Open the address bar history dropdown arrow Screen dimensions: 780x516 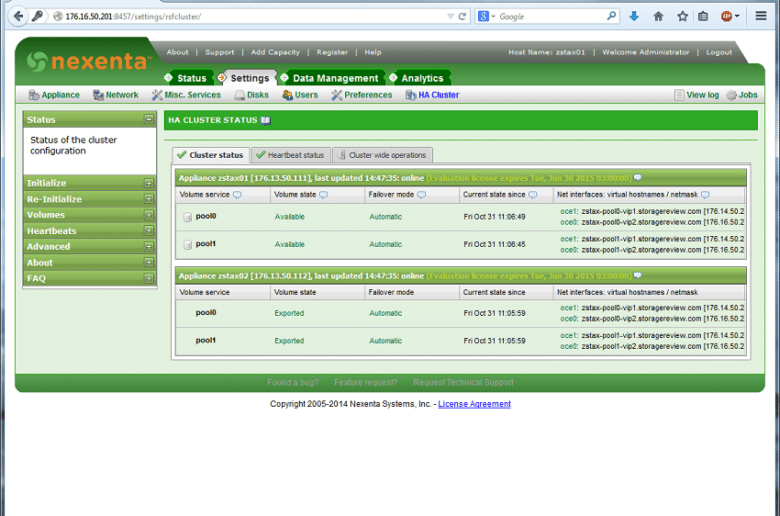[450, 16]
